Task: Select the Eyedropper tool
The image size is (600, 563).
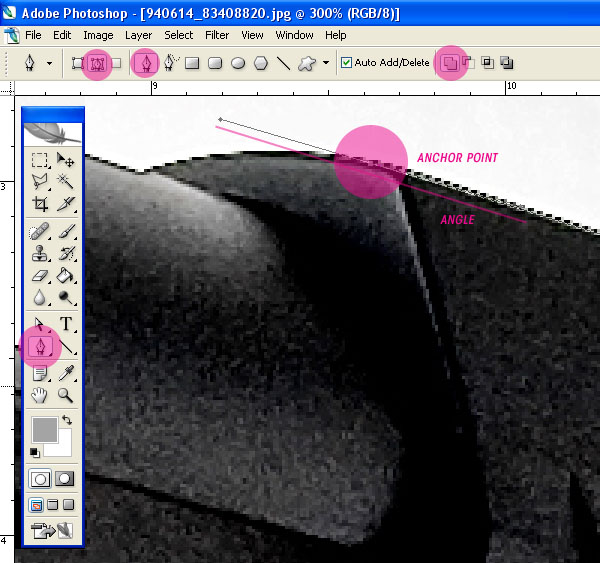Action: coord(66,373)
